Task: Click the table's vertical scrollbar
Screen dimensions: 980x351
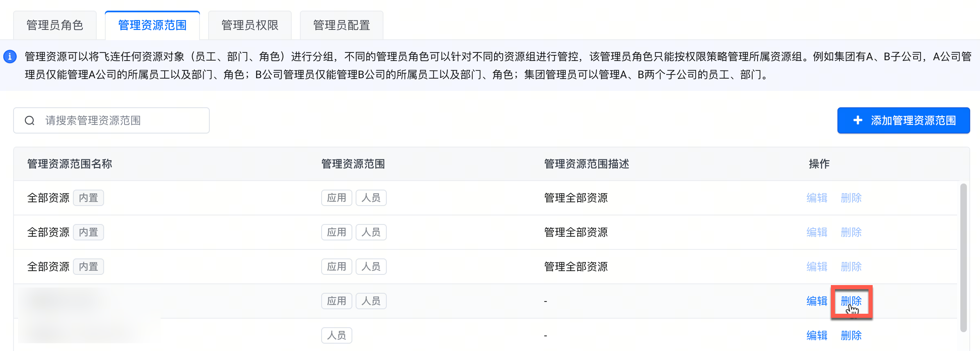Action: tap(964, 257)
